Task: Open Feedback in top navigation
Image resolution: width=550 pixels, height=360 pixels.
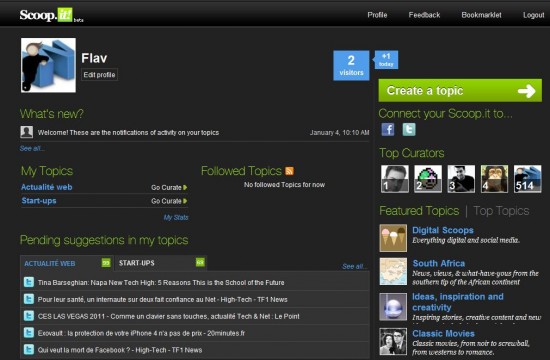Action: pos(424,15)
